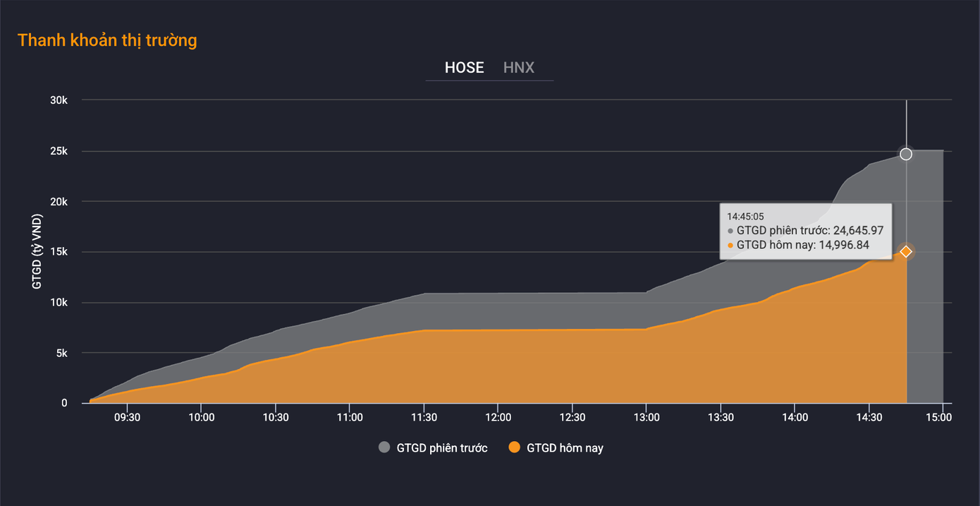Image resolution: width=980 pixels, height=506 pixels.
Task: Click the 14:45:05 timestamp in the tooltip
Action: coord(745,217)
